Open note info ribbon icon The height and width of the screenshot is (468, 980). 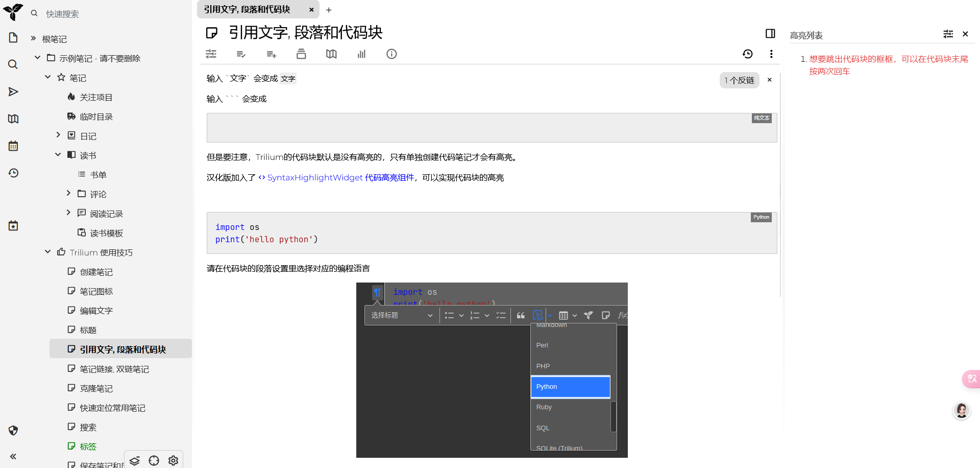391,54
